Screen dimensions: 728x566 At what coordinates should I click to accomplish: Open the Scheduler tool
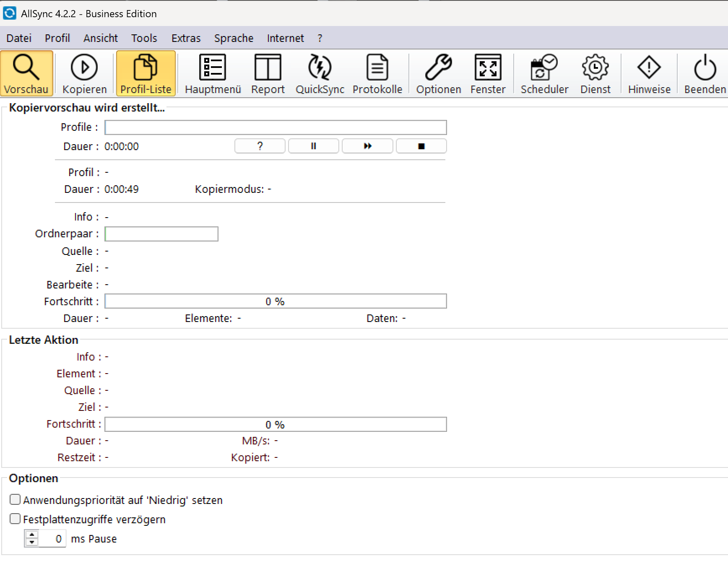click(x=544, y=68)
